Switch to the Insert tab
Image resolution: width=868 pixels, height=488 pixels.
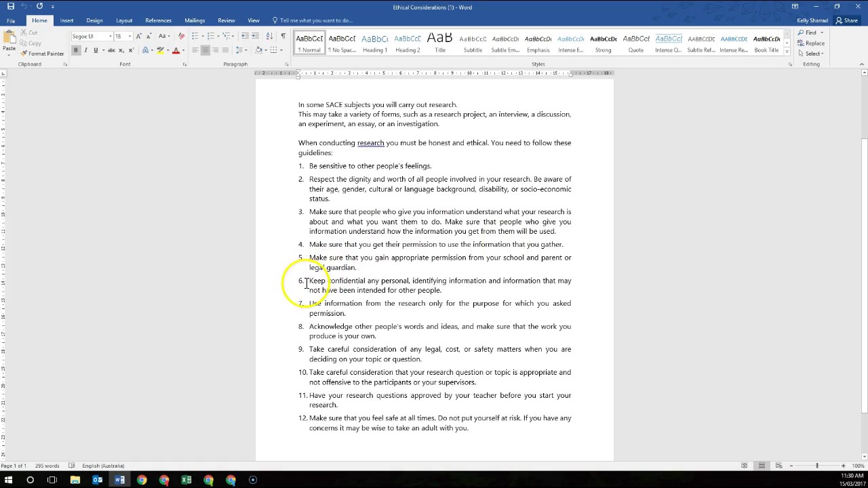(66, 20)
